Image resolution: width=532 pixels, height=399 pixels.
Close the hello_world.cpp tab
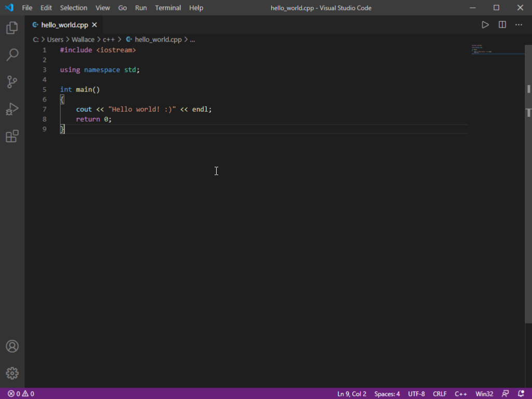(x=94, y=24)
